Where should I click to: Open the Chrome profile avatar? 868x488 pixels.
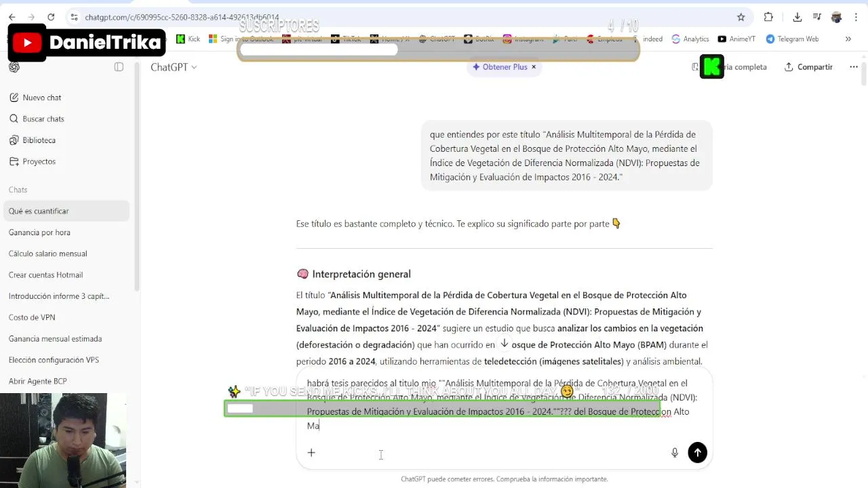click(836, 17)
